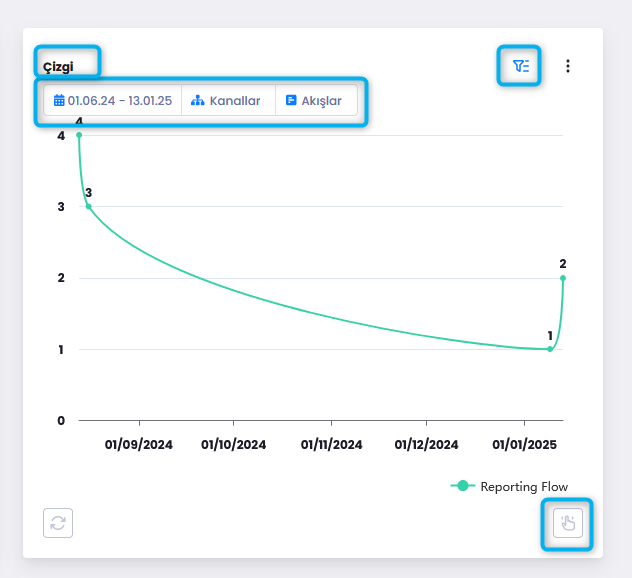632x578 pixels.
Task: Click the 01/11/2024 x-axis label
Action: pyautogui.click(x=331, y=445)
